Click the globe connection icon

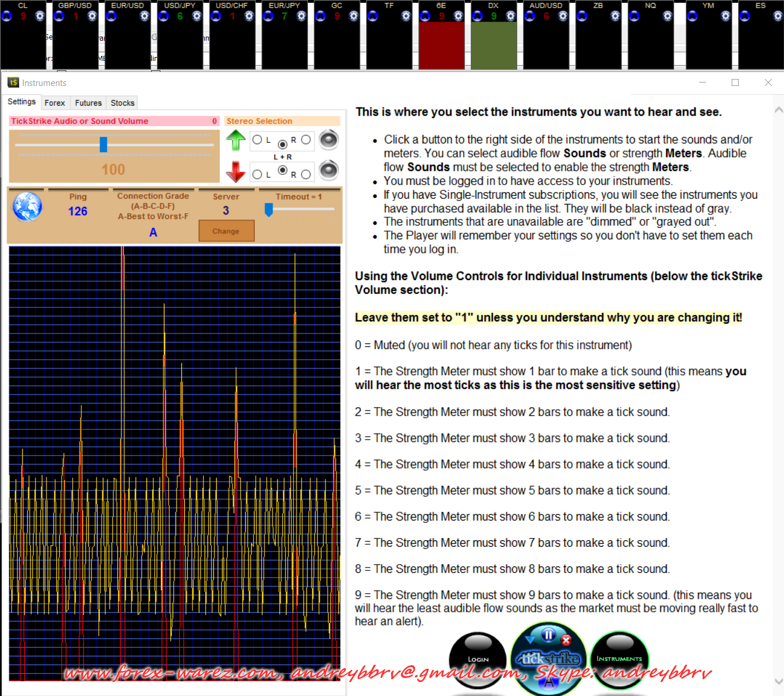tap(27, 207)
